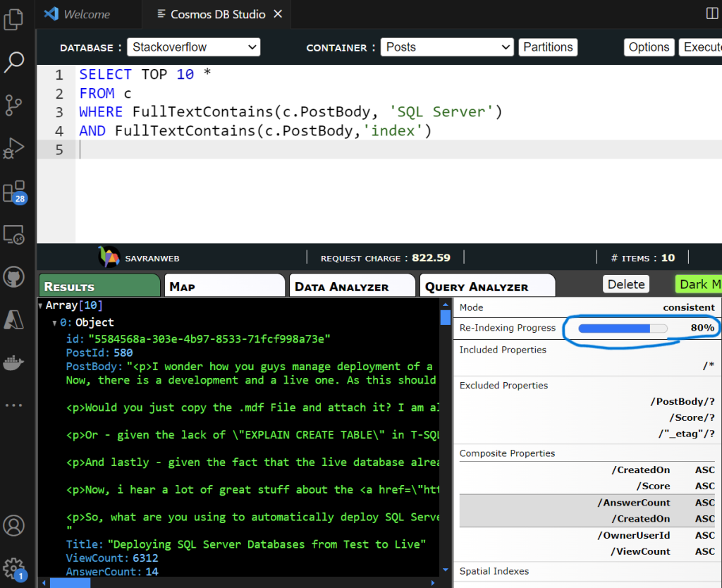Click the results scroll down arrow

(x=445, y=570)
